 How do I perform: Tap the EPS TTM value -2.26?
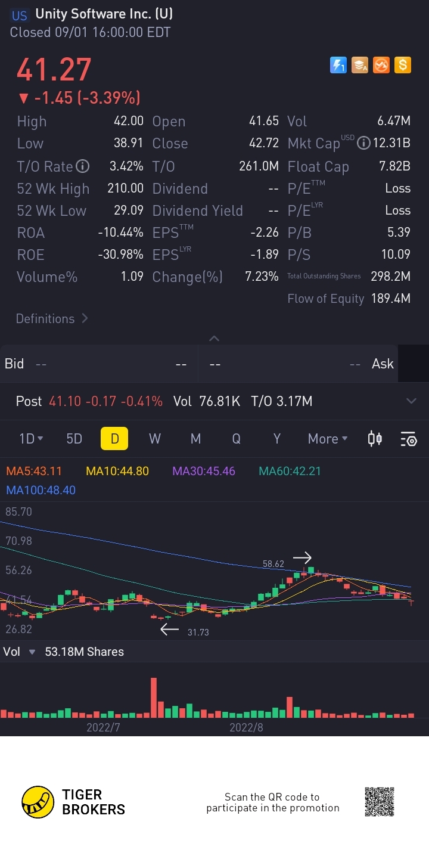[265, 232]
